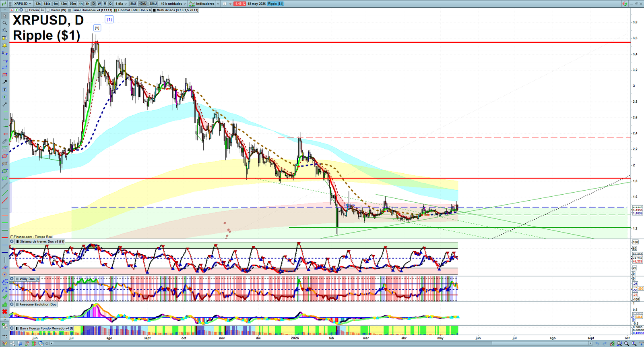Select the arrow cursor tool in the left toolbar

point(5,16)
